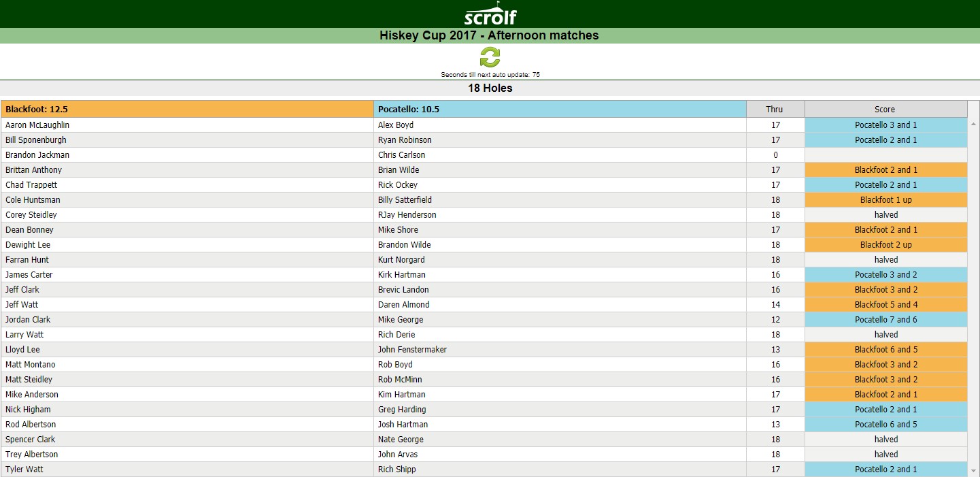The width and height of the screenshot is (980, 477).
Task: Click the Thru column header
Action: (x=775, y=109)
